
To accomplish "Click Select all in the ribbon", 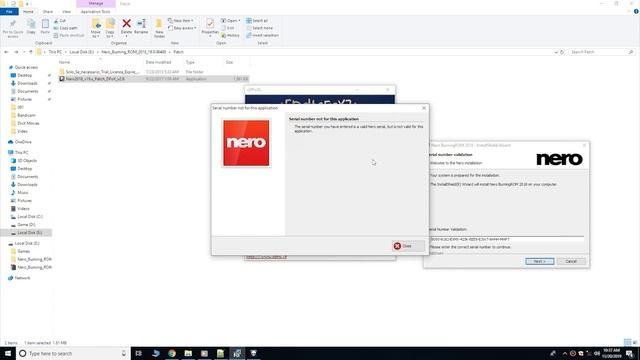I will 257,20.
